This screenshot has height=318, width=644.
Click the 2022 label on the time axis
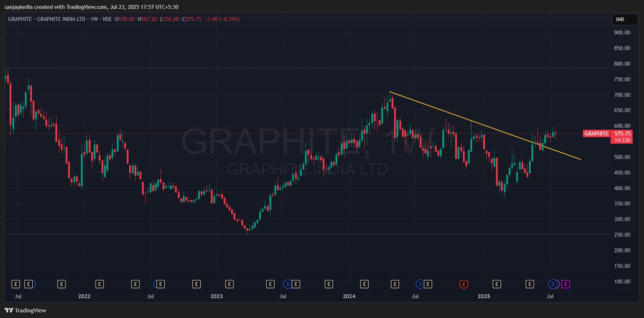(84, 296)
